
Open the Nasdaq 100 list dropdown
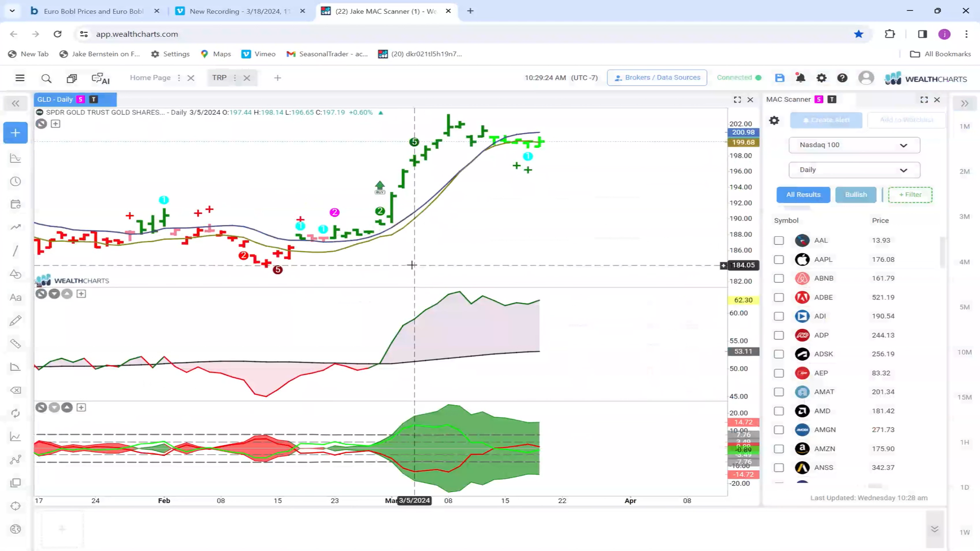tap(854, 145)
